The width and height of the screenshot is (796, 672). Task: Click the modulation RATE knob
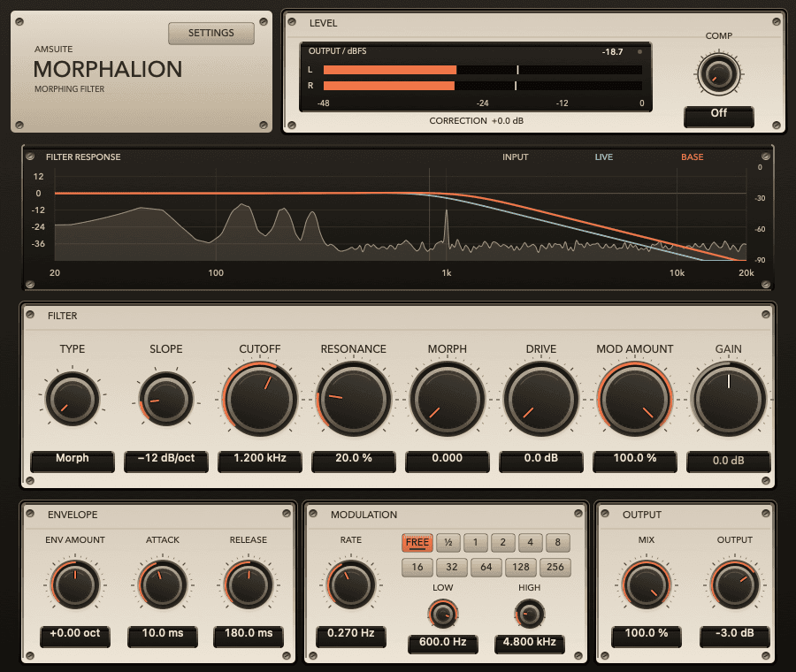click(x=351, y=584)
